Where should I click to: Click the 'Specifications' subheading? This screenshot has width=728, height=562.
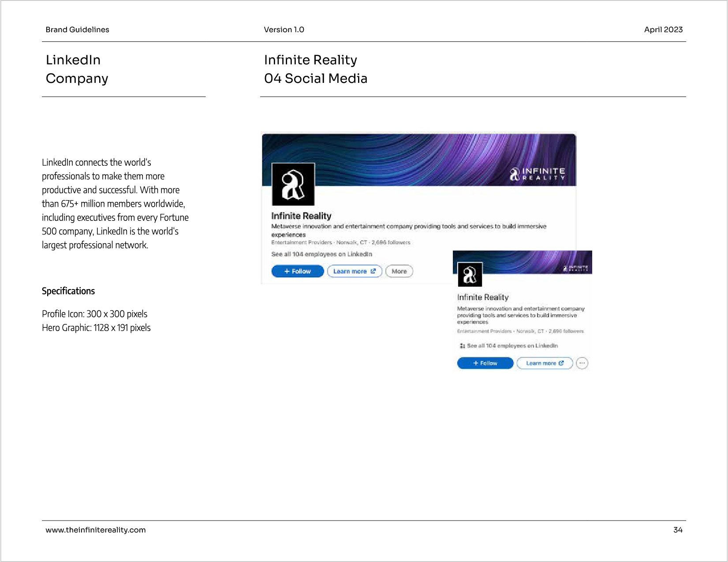coord(68,291)
